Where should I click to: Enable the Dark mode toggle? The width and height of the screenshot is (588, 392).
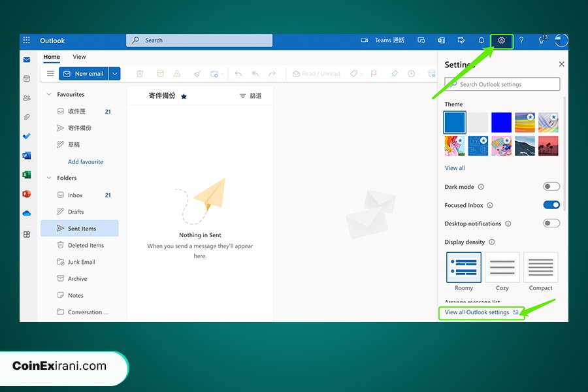(x=551, y=187)
